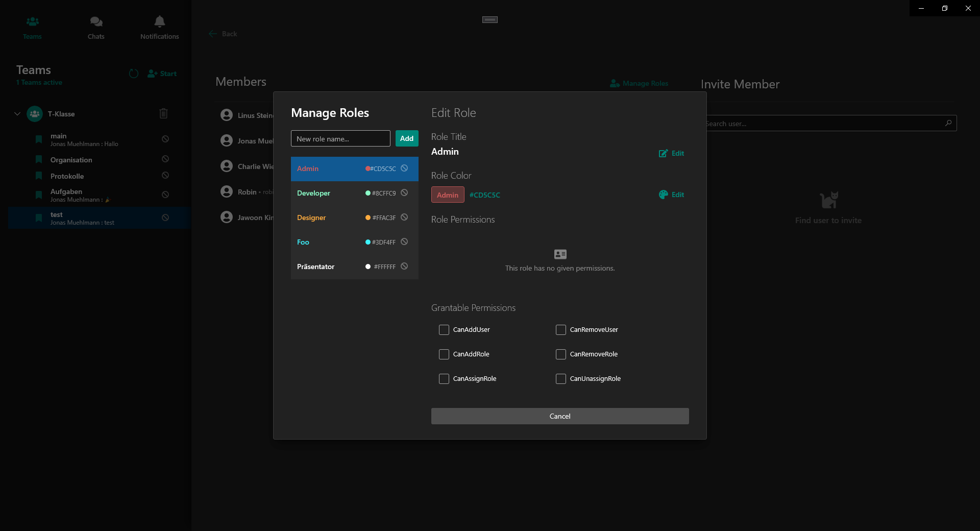The image size is (980, 531).
Task: Click the Start team button
Action: pyautogui.click(x=162, y=74)
